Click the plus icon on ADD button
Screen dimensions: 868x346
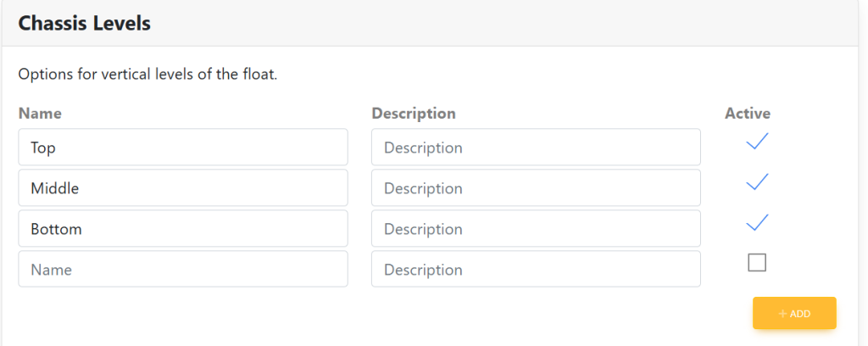(x=782, y=314)
